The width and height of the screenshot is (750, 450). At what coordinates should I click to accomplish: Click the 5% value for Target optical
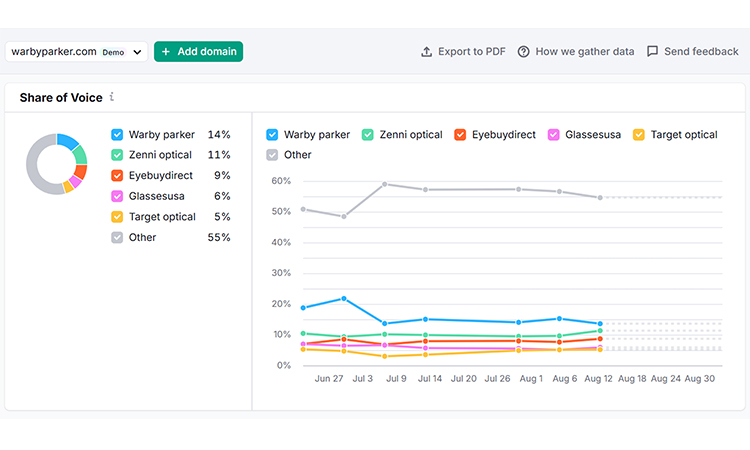222,217
